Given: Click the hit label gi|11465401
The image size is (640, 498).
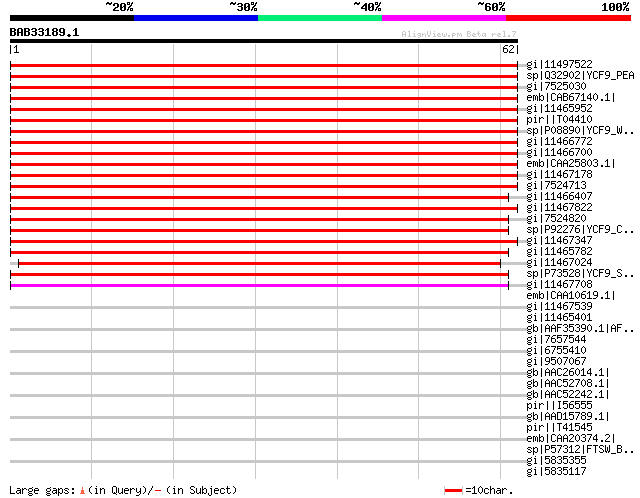Looking at the screenshot, I should click(559, 318).
